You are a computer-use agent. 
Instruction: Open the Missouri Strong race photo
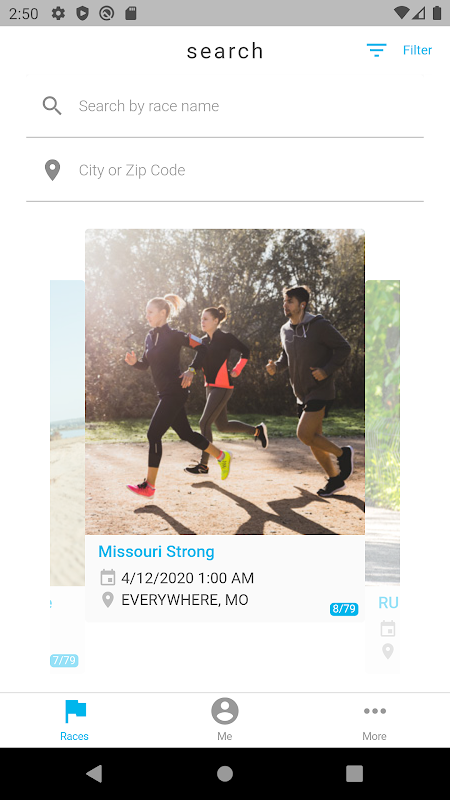225,382
